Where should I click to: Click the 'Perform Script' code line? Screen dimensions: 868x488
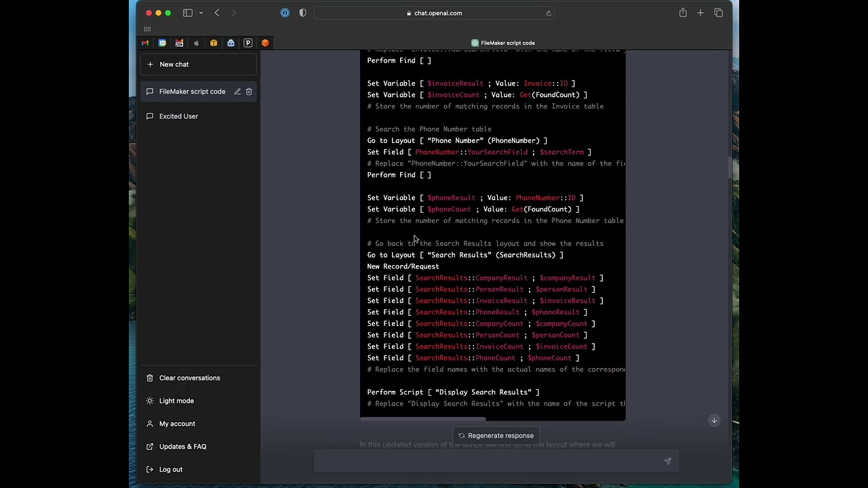coord(453,392)
